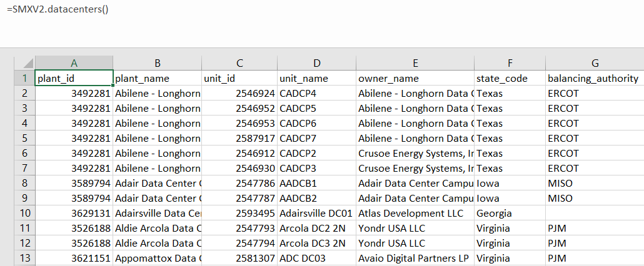Click the owner_name header cell
The height and width of the screenshot is (266, 644).
415,78
